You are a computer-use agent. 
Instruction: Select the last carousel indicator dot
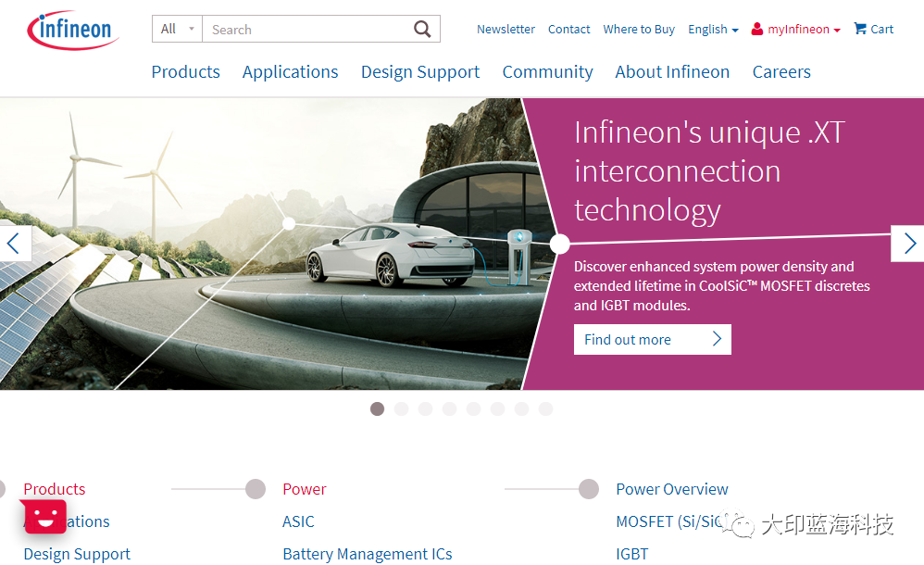[545, 408]
